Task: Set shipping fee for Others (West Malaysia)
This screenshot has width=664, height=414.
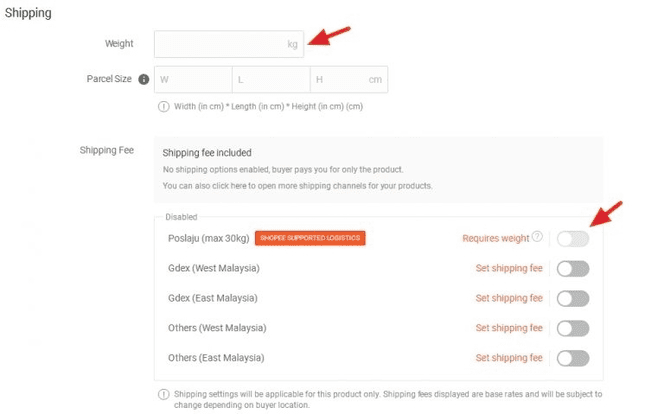Action: click(508, 328)
